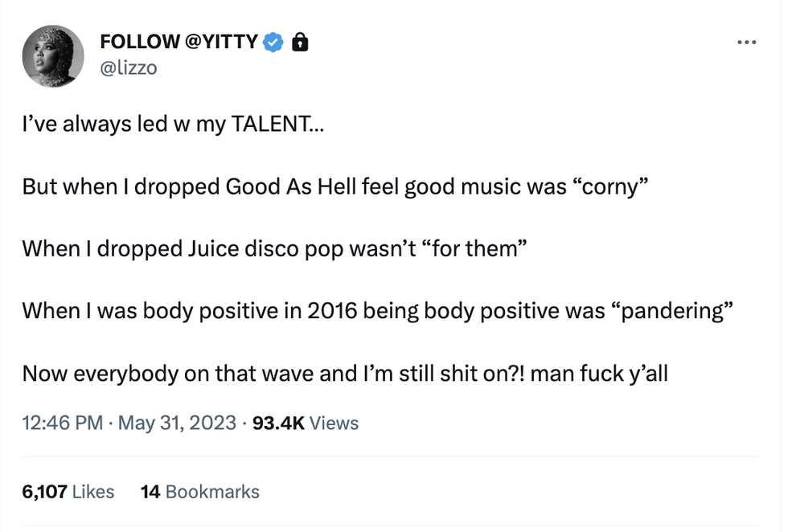This screenshot has height=532, width=796.
Task: Click the May 31, 2023 timestamp link
Action: pyautogui.click(x=174, y=423)
